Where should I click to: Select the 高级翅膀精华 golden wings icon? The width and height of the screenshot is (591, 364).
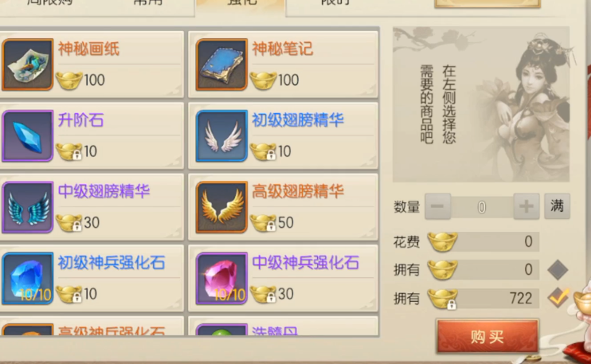pos(221,207)
